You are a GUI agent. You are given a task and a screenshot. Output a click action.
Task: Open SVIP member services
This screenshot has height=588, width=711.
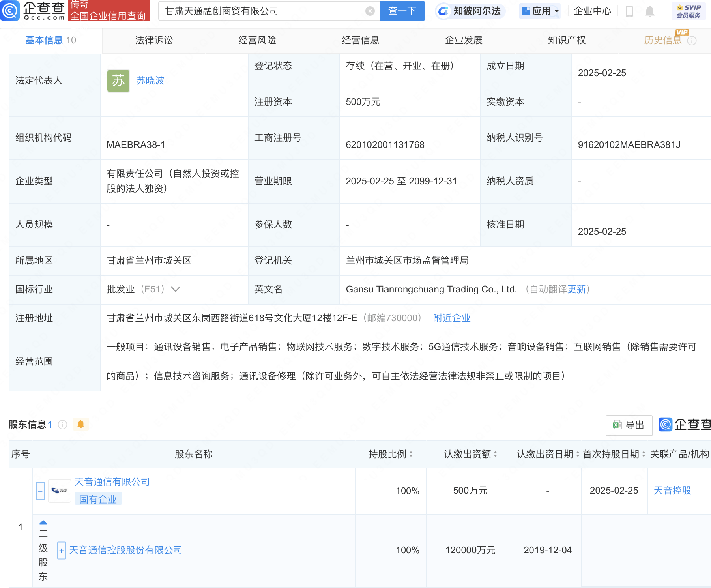[x=689, y=11]
